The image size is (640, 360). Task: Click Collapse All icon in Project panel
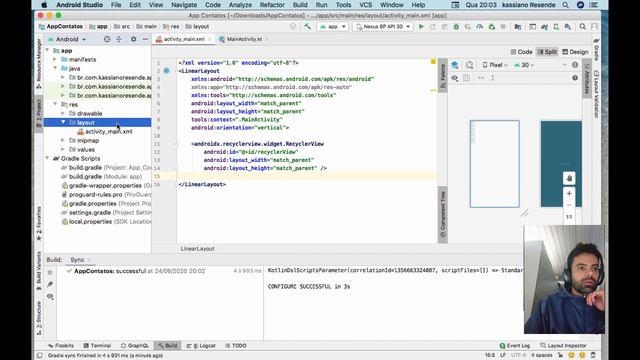119,39
